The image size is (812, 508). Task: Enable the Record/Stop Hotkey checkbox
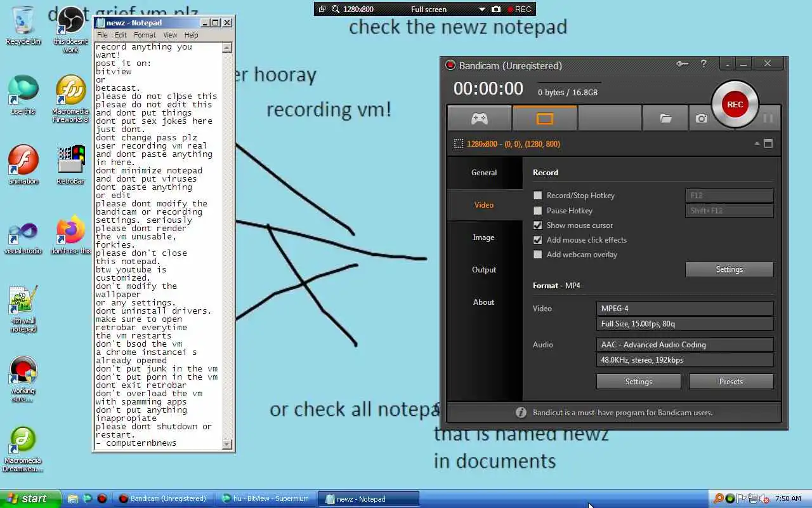click(x=538, y=196)
